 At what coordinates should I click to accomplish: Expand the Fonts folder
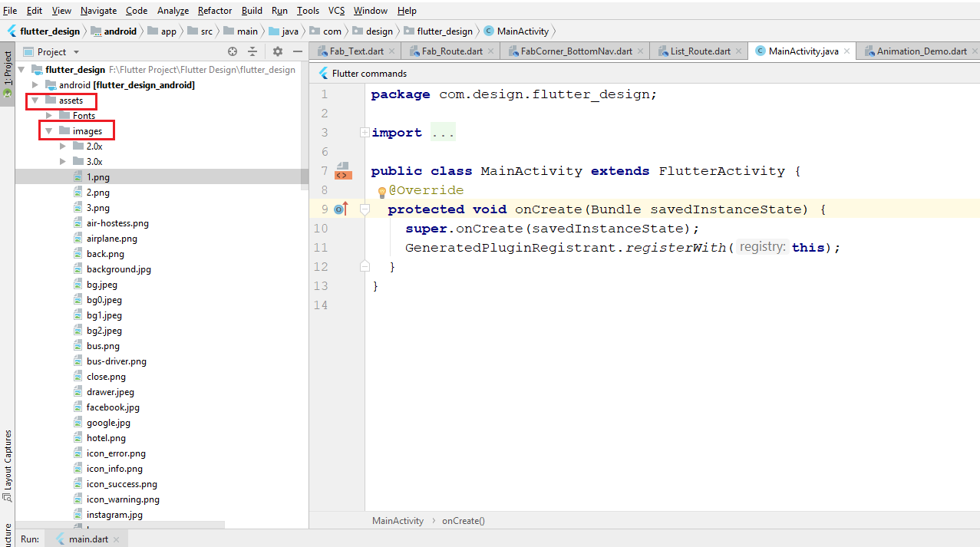[x=49, y=116]
